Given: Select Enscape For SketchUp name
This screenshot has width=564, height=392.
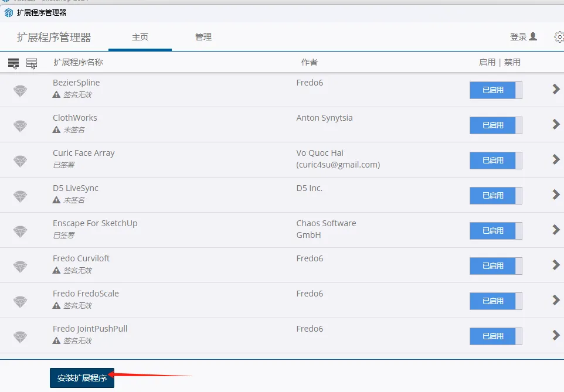Looking at the screenshot, I should (x=95, y=223).
